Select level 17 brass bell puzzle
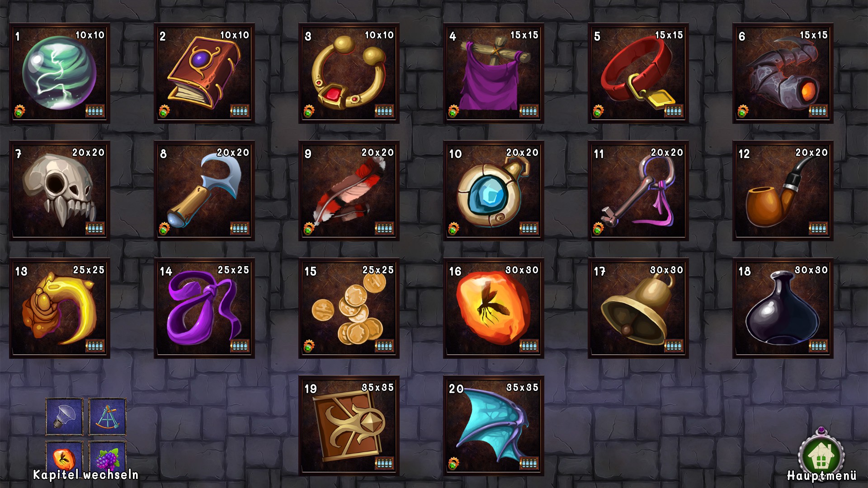 [x=638, y=308]
